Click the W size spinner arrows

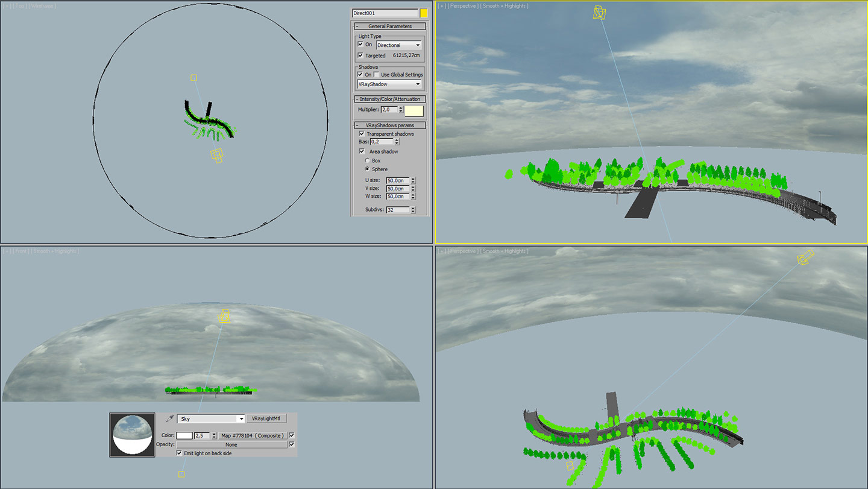413,197
